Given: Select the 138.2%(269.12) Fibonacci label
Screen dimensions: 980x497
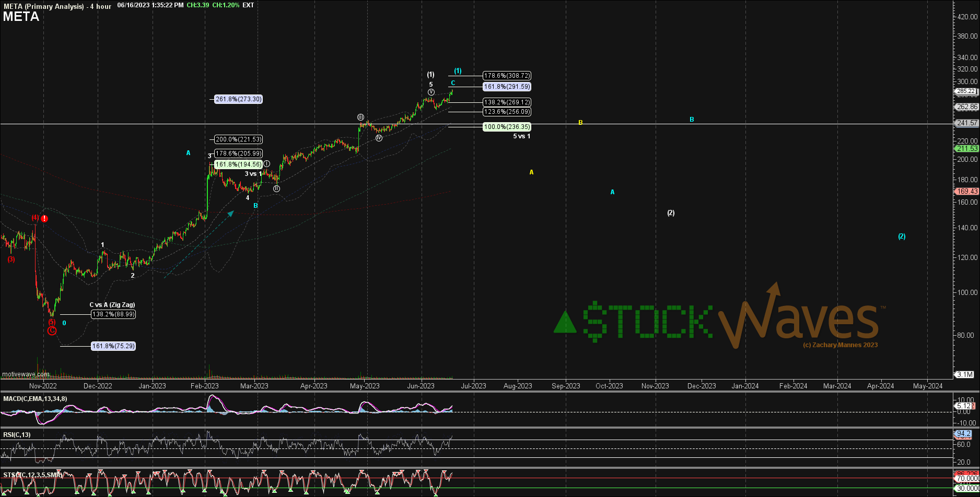Looking at the screenshot, I should tap(507, 102).
